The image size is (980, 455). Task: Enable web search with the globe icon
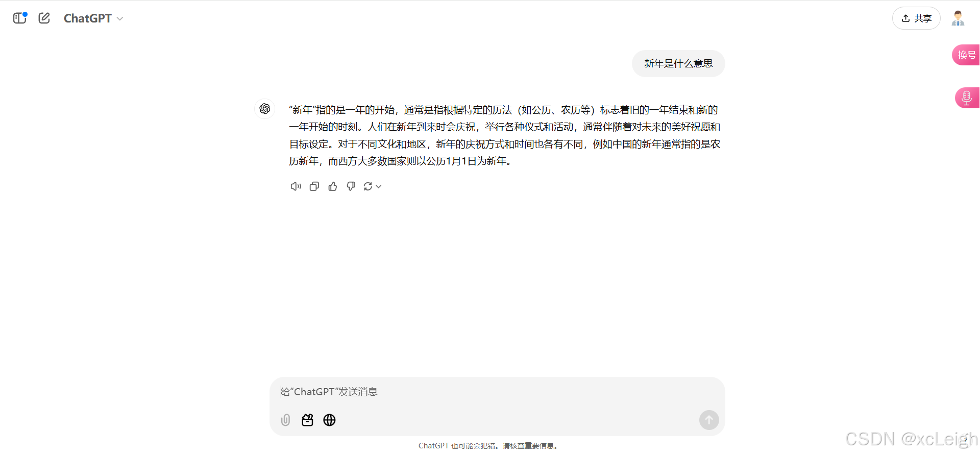coord(330,420)
